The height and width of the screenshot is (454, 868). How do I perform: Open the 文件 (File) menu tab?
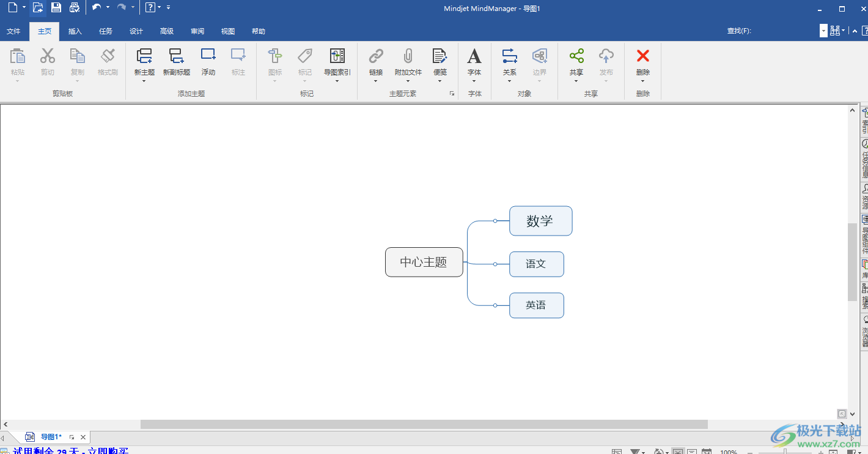(13, 31)
